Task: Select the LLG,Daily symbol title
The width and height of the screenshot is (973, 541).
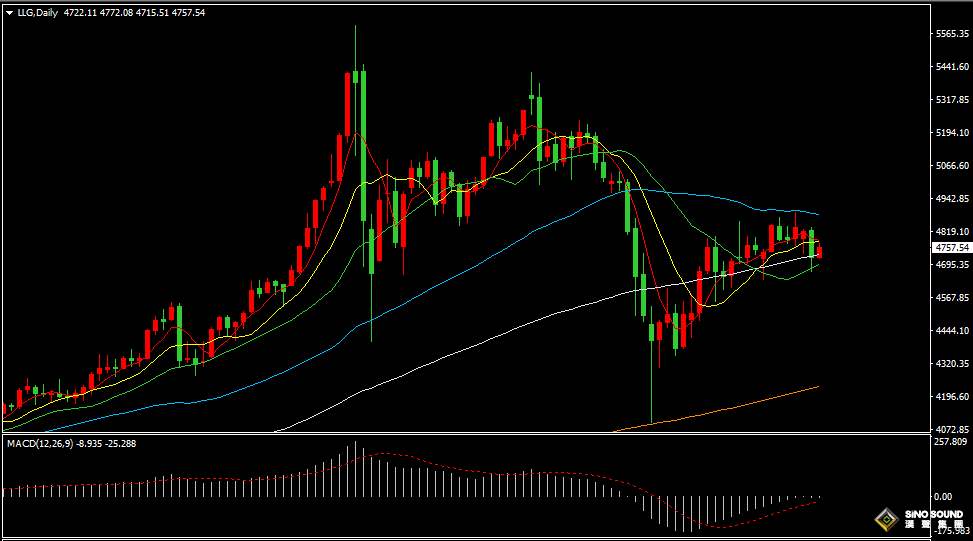Action: (37, 12)
